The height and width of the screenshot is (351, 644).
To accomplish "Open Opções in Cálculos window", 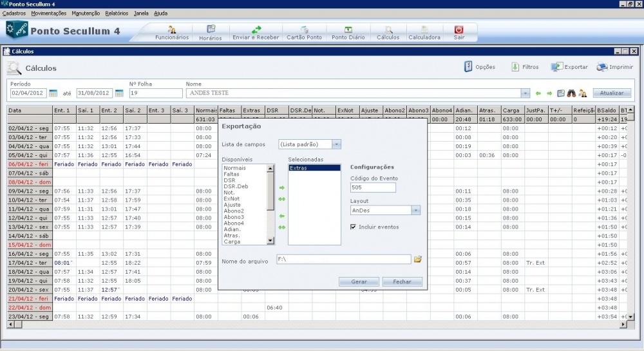I will pyautogui.click(x=479, y=66).
